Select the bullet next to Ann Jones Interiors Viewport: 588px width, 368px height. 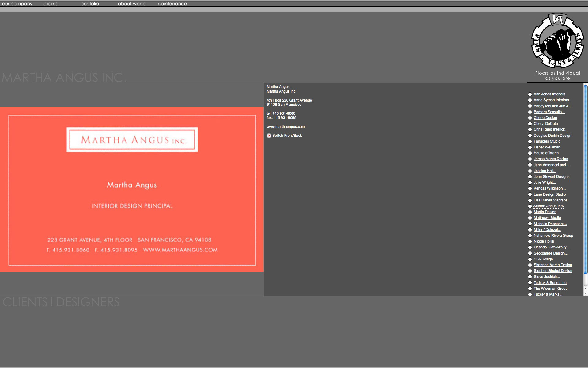(530, 94)
